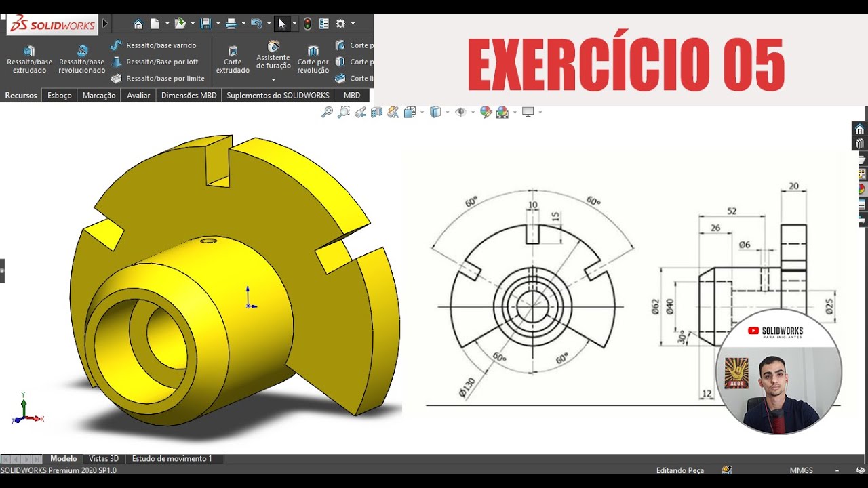Open the Estudo de movimento 1 tab

coord(172,459)
